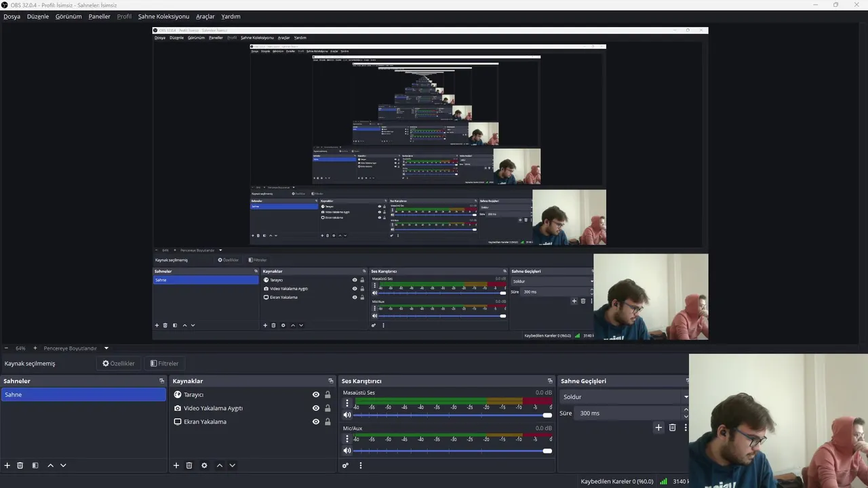868x488 pixels.
Task: Add a new scene with the plus icon
Action: [7, 466]
